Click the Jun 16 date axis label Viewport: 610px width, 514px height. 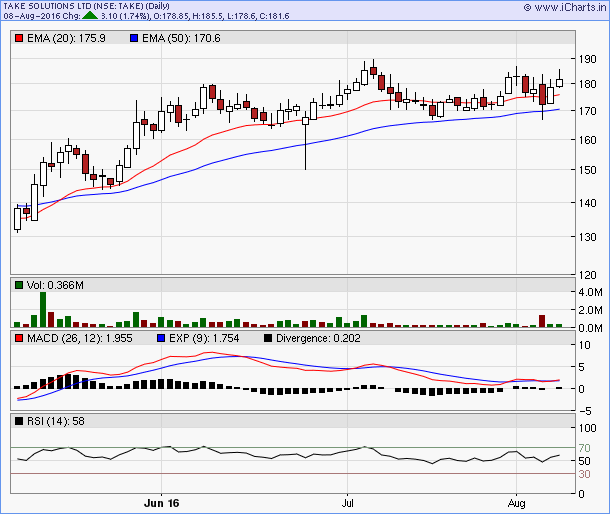point(161,503)
